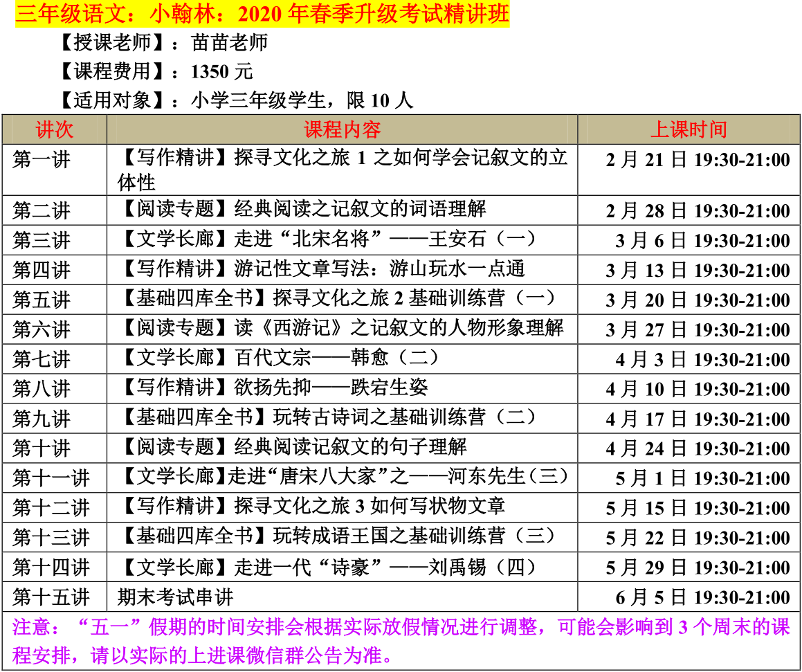Select the 西游记 reading lesson cell
Viewport: 802px width, 672px height.
(x=342, y=328)
